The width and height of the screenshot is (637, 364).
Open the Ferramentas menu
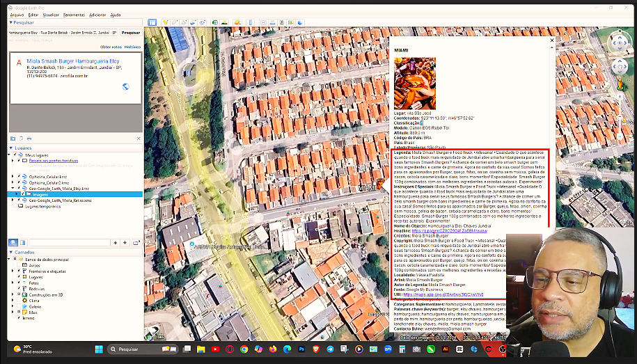pyautogui.click(x=74, y=15)
